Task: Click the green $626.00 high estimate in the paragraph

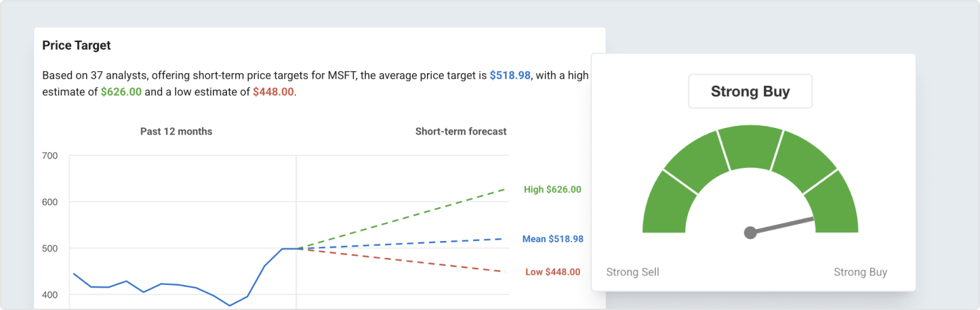Action: coord(121,92)
